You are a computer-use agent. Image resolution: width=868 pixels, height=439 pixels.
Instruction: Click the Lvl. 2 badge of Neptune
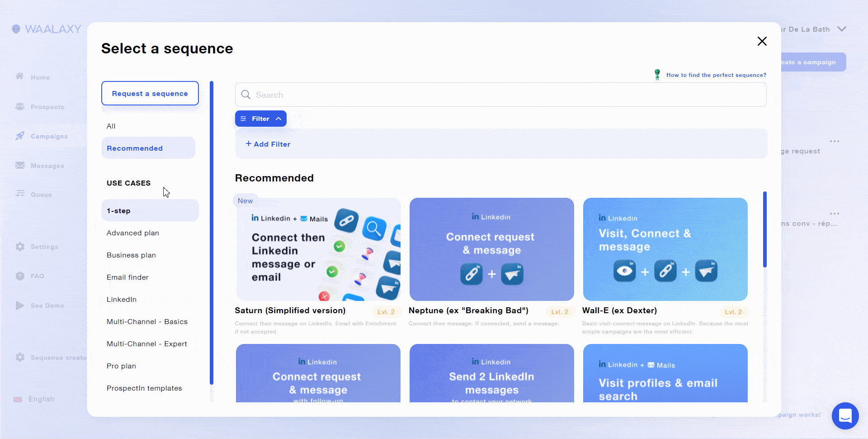click(x=560, y=312)
